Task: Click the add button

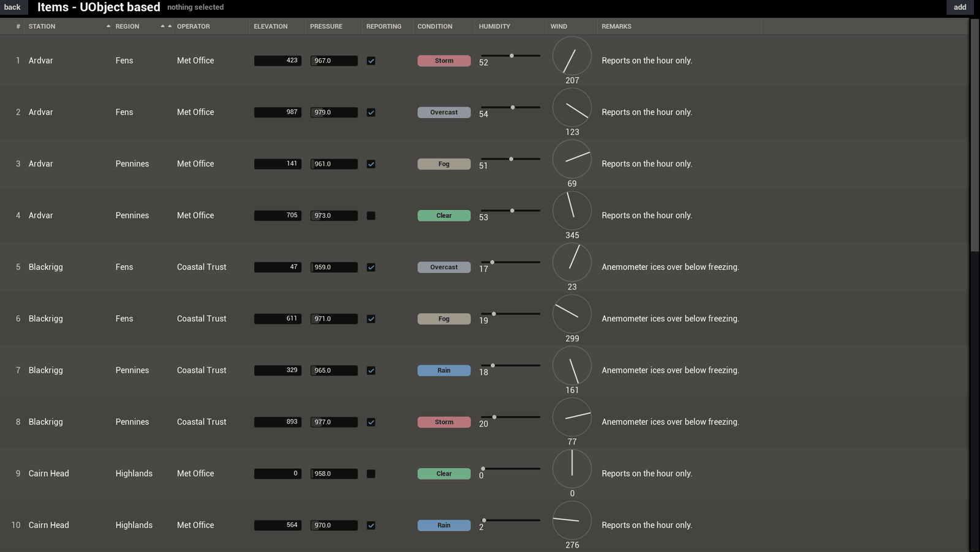Action: click(x=960, y=7)
